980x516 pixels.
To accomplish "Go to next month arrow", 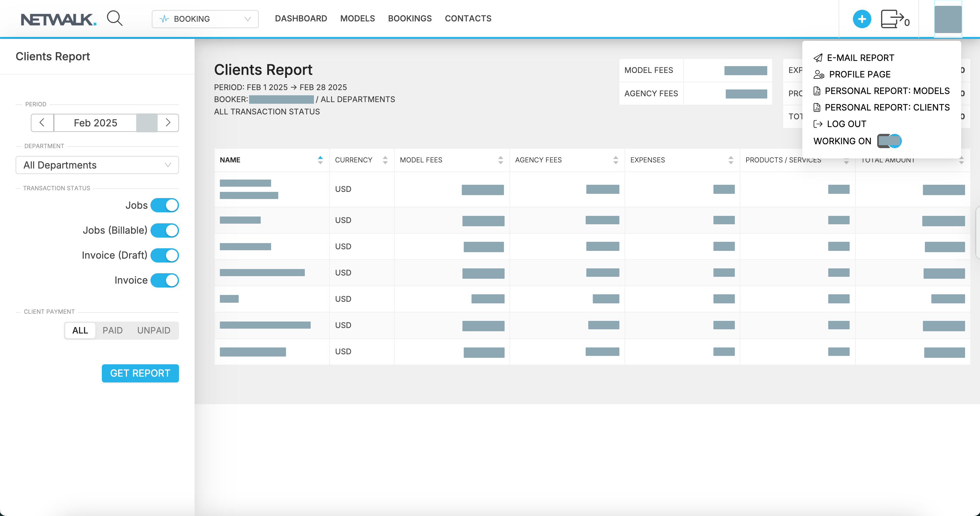I will 168,123.
